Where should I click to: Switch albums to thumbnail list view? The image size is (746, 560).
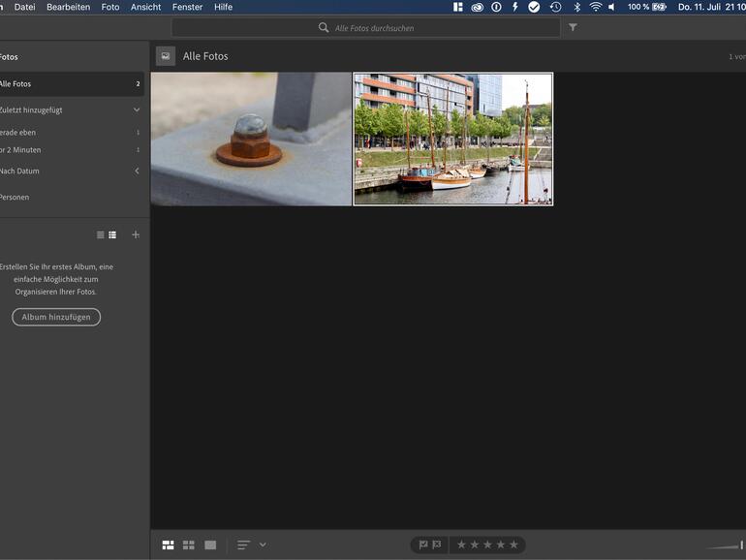[112, 235]
